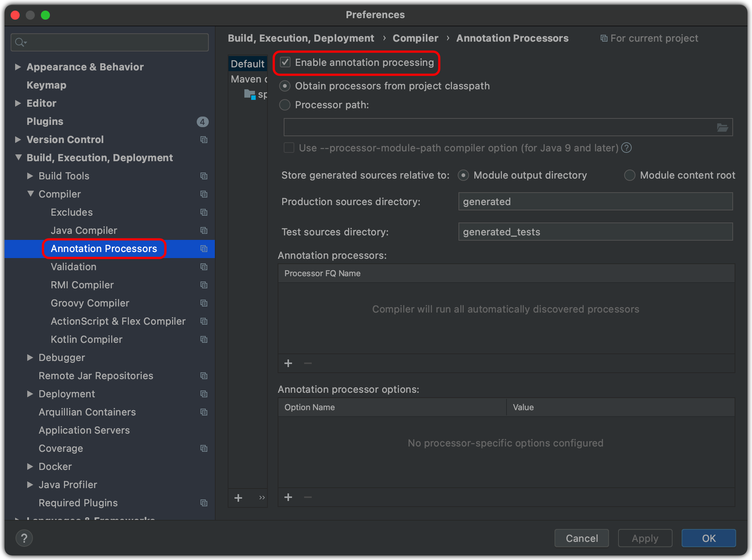Viewport: 752px width, 560px height.
Task: Click the project-level icon next to Groovy Compiler
Action: click(204, 303)
